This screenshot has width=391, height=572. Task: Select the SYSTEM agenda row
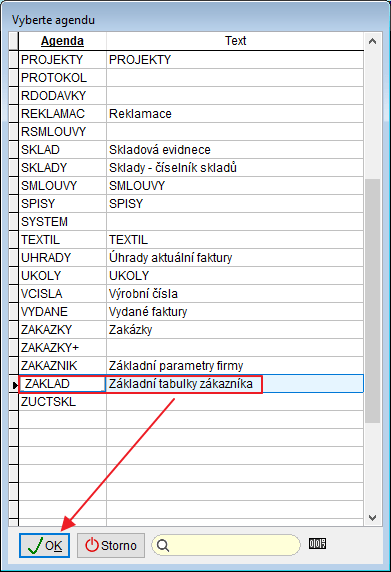(191, 221)
